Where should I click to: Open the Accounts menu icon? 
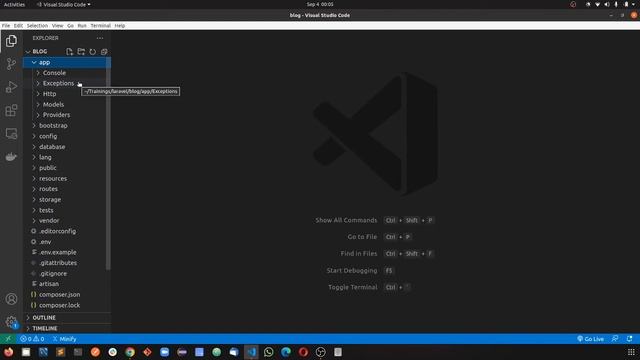11,299
